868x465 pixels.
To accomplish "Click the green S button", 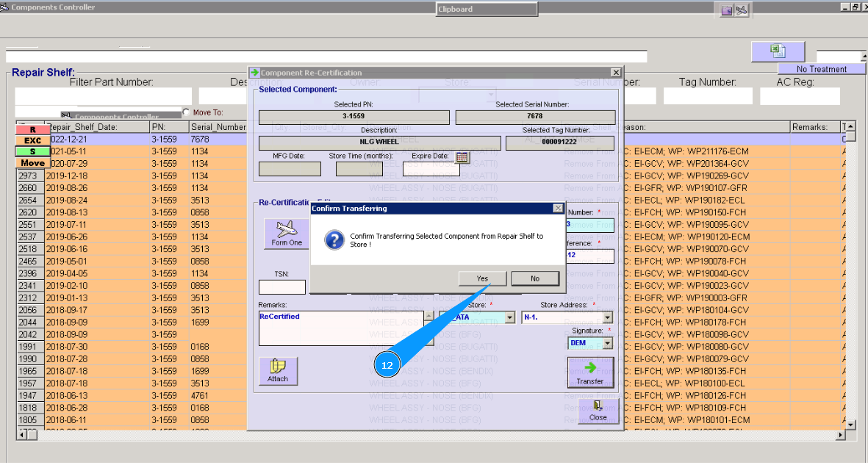I will point(32,151).
